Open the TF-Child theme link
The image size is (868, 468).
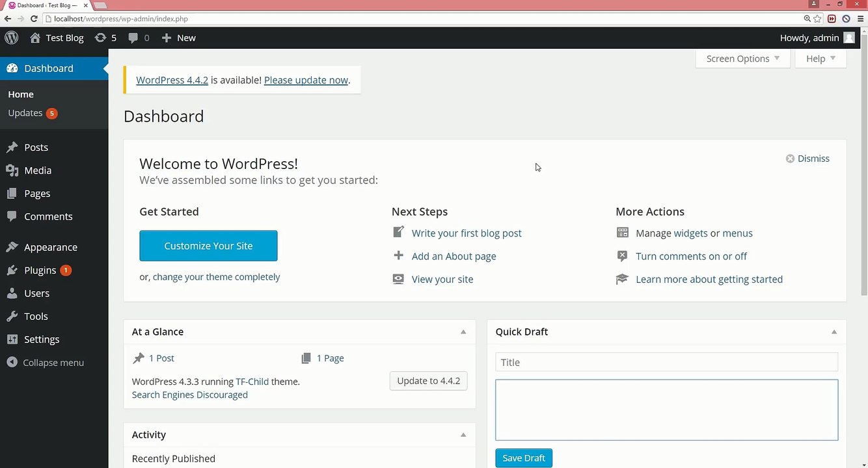click(x=252, y=382)
